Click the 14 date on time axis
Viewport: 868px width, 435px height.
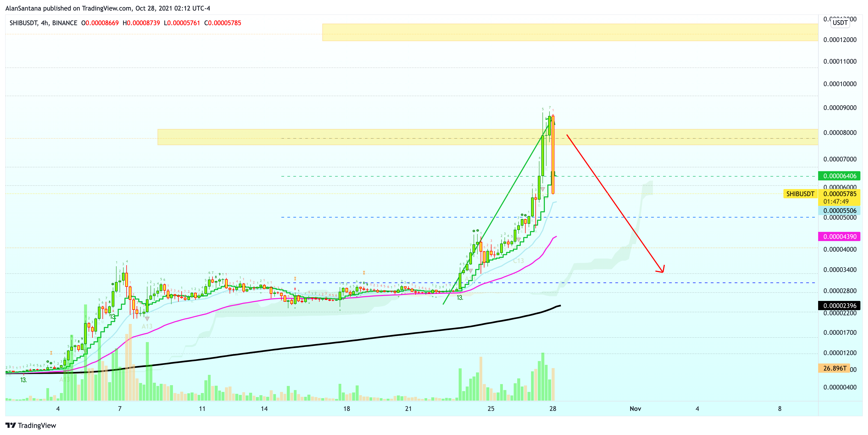click(264, 408)
